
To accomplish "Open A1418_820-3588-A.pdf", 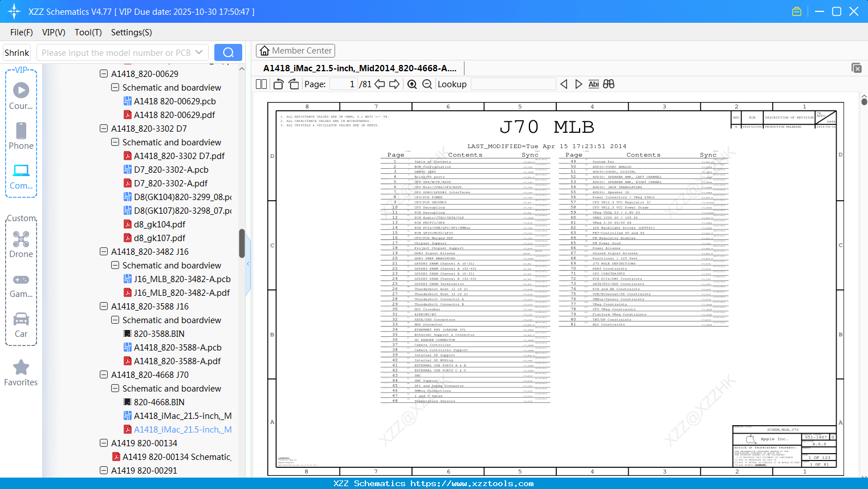I will click(x=172, y=361).
